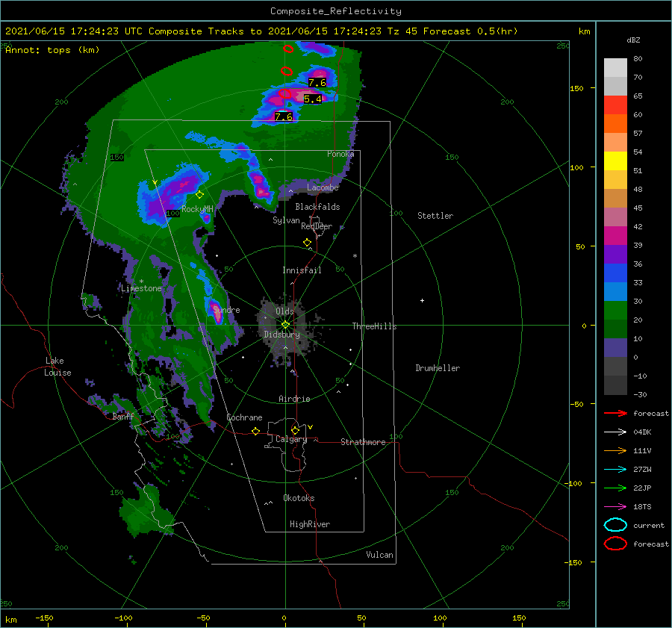Click the red forecast arrow in legend
The width and height of the screenshot is (672, 628).
tap(615, 413)
